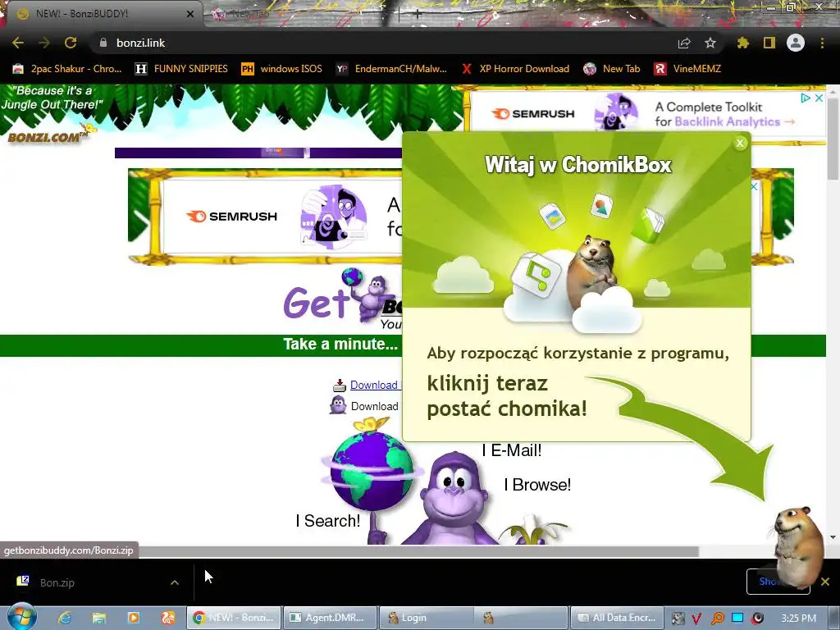Open the Chrome profile avatar
The height and width of the screenshot is (630, 840).
[x=796, y=43]
